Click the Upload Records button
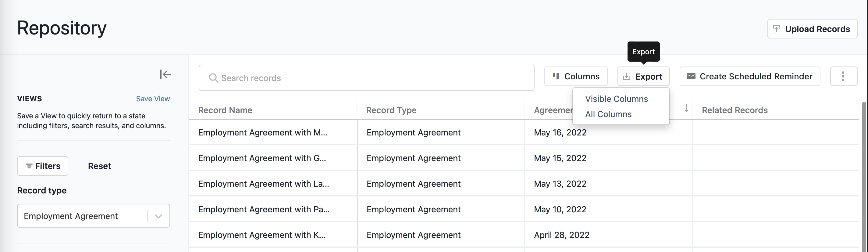 coord(812,29)
